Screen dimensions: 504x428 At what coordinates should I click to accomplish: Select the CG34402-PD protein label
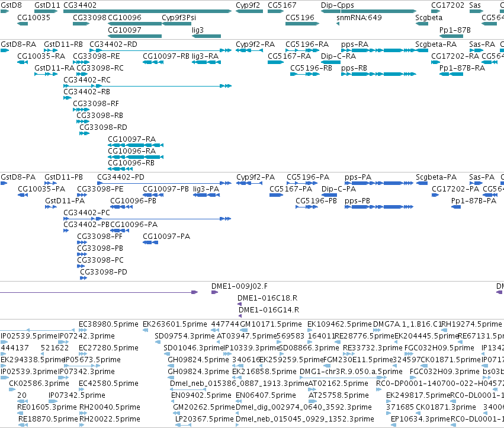[x=121, y=177]
